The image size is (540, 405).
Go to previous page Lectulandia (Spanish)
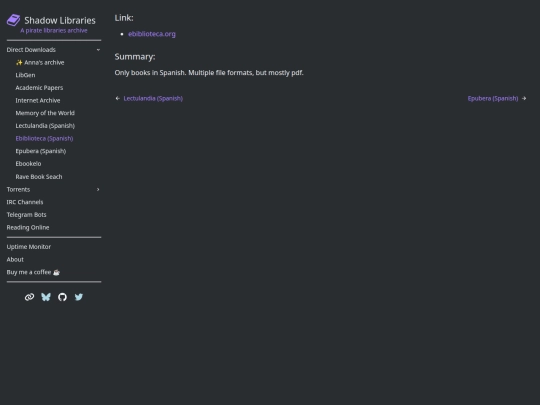(x=153, y=98)
